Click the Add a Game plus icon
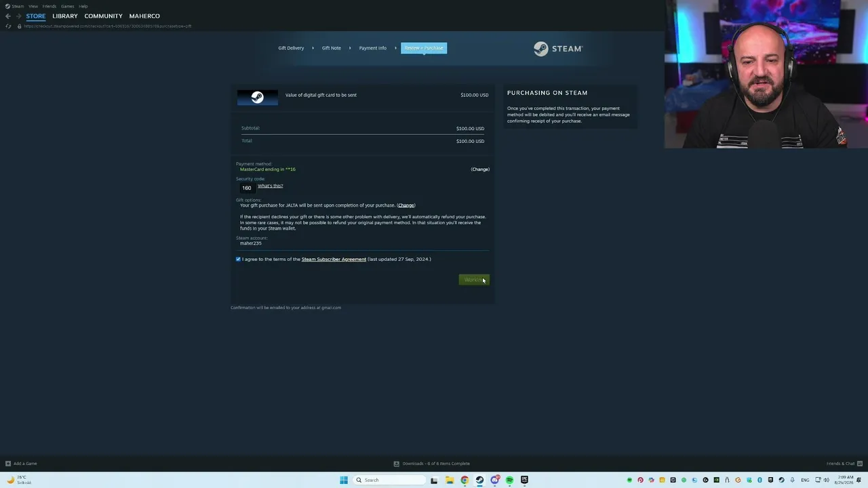 (8, 464)
